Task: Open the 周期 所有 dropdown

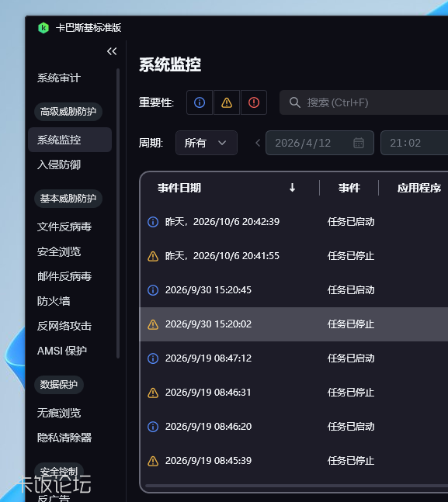Action: click(207, 143)
